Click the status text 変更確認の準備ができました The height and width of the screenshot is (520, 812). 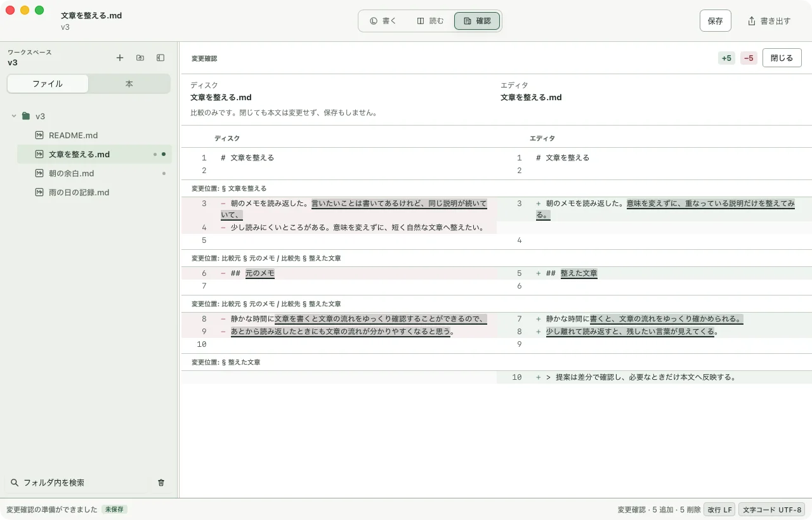coord(52,509)
